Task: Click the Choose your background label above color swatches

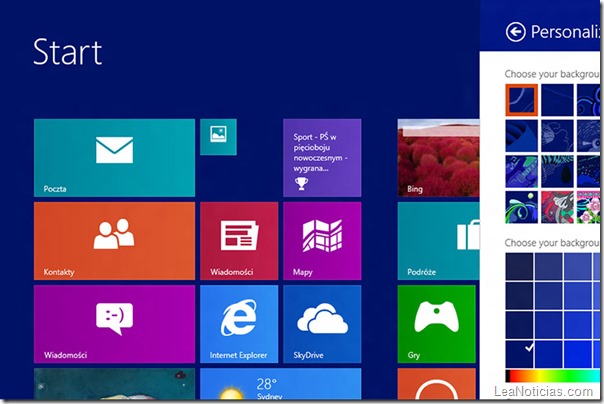Action: tap(552, 243)
